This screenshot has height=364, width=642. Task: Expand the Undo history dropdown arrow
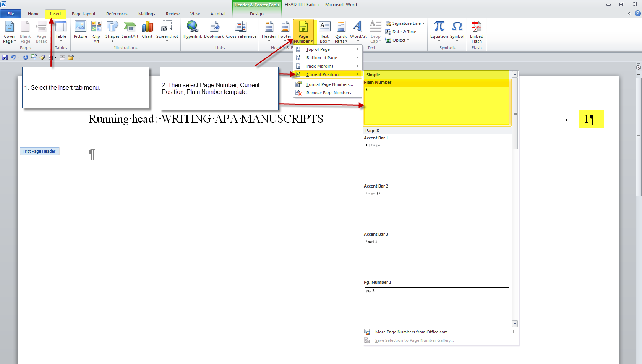tap(19, 57)
